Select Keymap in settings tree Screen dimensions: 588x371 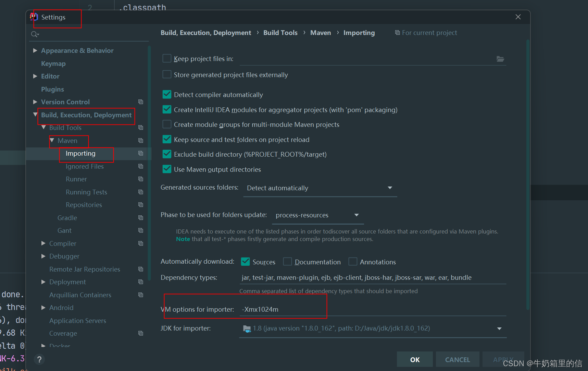coord(53,63)
